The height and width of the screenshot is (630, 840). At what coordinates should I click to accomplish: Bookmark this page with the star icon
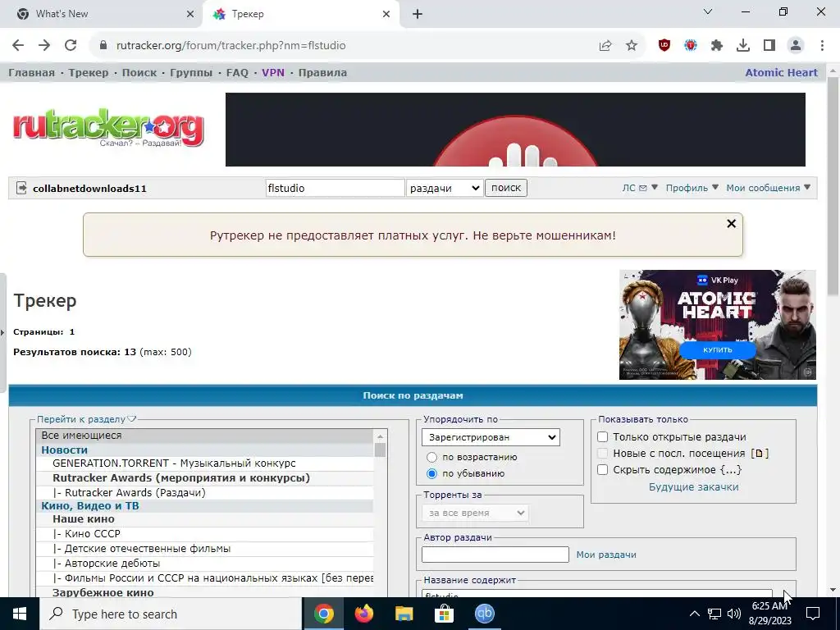tap(632, 46)
